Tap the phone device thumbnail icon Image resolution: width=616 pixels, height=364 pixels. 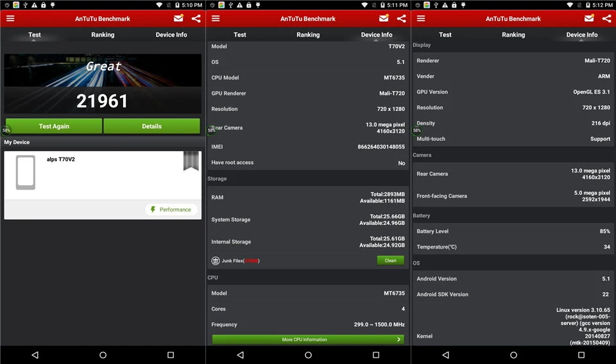pyautogui.click(x=26, y=172)
